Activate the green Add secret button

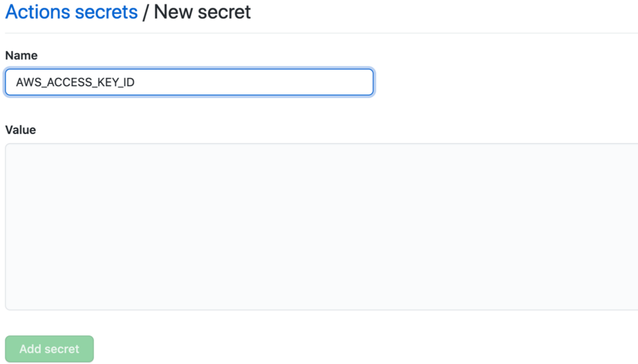pos(49,349)
